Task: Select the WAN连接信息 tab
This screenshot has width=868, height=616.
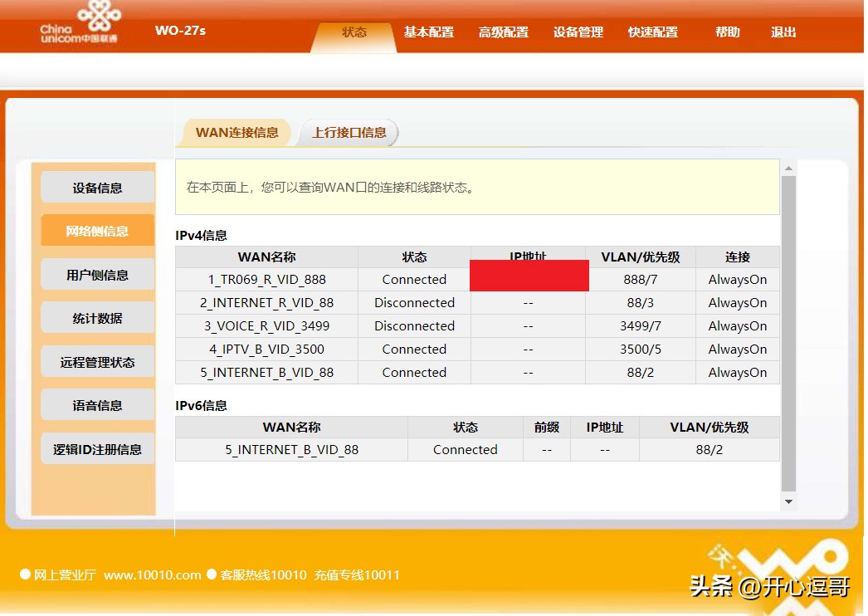Action: pyautogui.click(x=235, y=132)
